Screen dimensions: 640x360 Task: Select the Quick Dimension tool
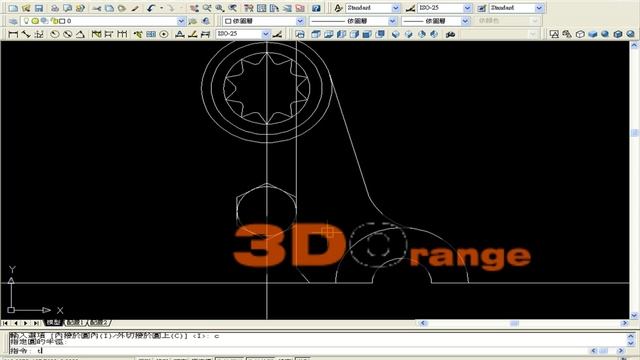coord(96,34)
